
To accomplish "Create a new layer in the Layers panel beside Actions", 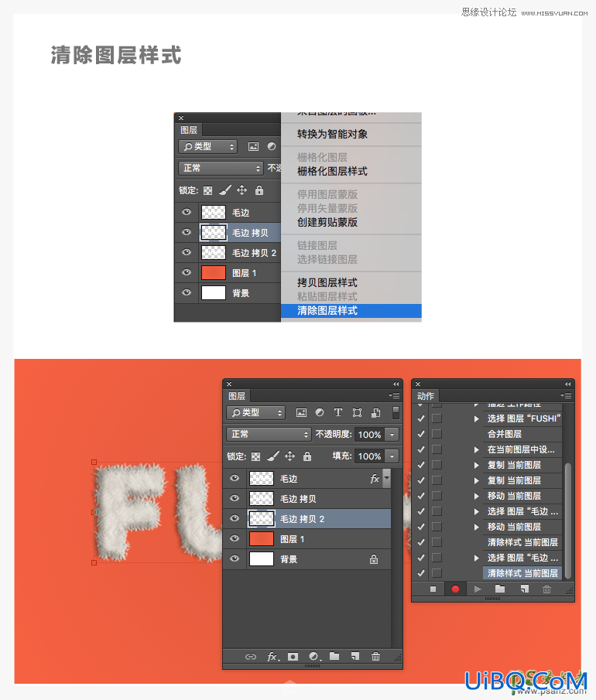I will pos(355,656).
